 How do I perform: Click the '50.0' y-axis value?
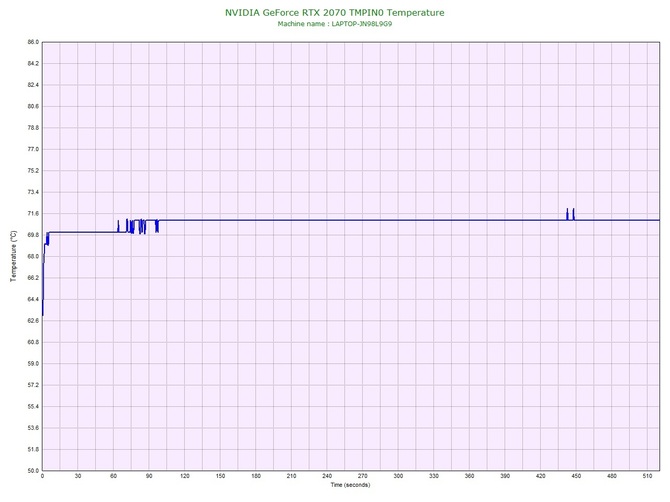(x=33, y=470)
